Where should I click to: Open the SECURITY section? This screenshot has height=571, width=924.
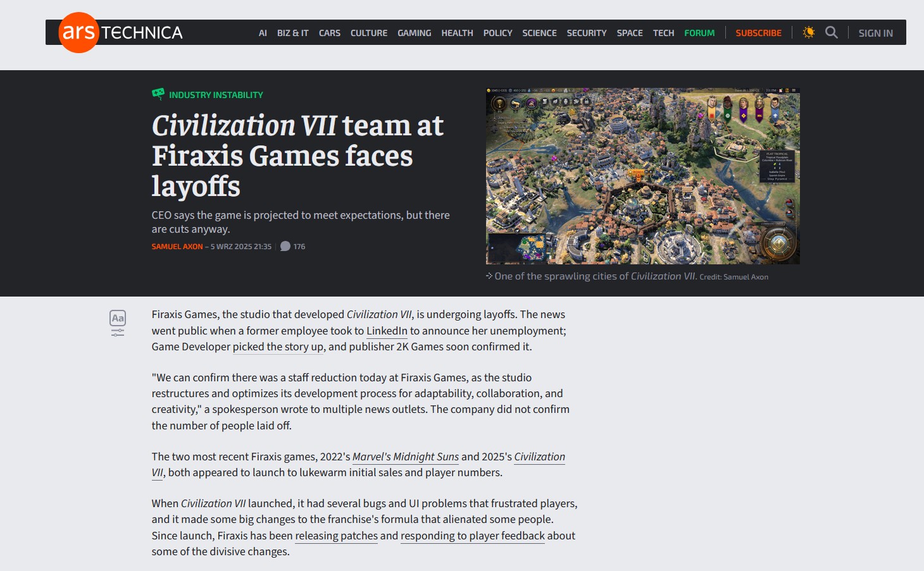[x=587, y=33]
